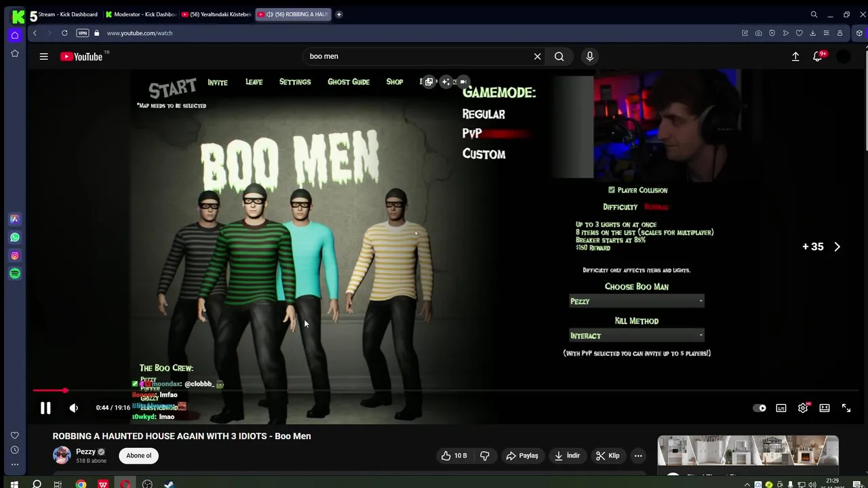868x488 pixels.
Task: Open video player settings gear
Action: click(x=803, y=408)
